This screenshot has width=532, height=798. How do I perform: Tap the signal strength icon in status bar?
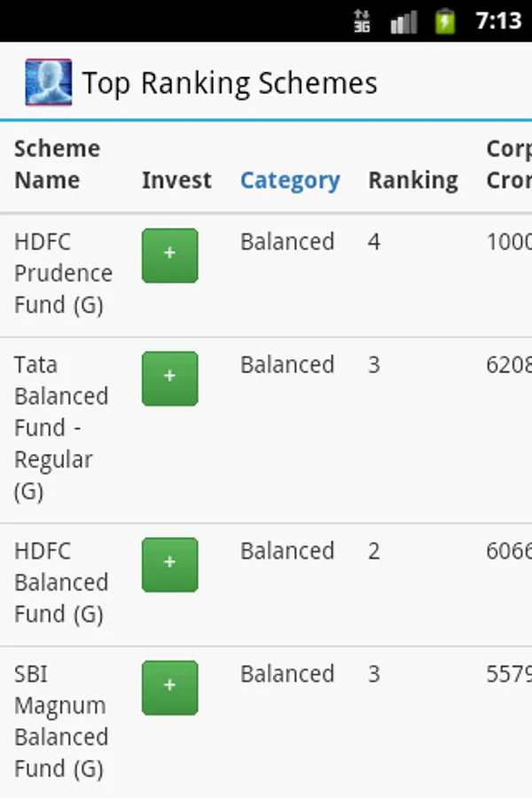point(403,21)
